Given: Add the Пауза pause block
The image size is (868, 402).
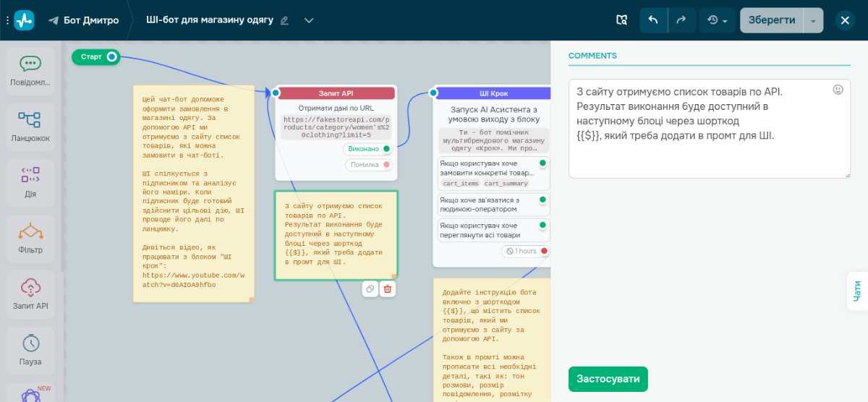Looking at the screenshot, I should 30,350.
